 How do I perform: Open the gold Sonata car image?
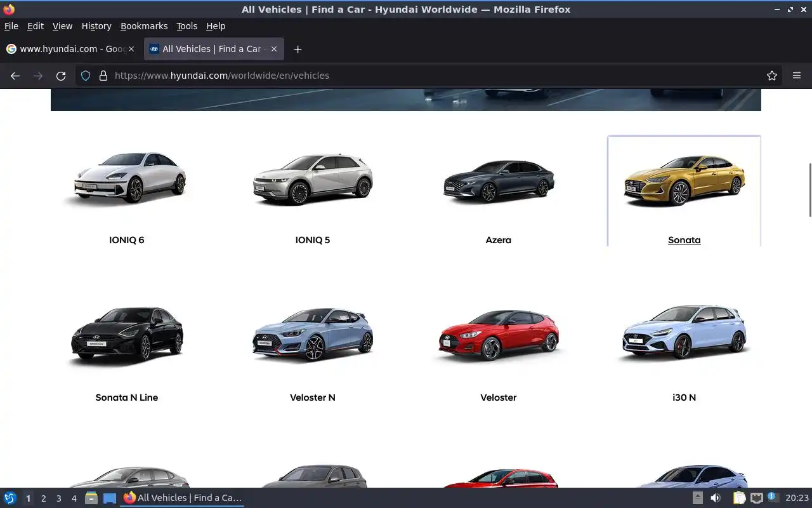click(684, 180)
